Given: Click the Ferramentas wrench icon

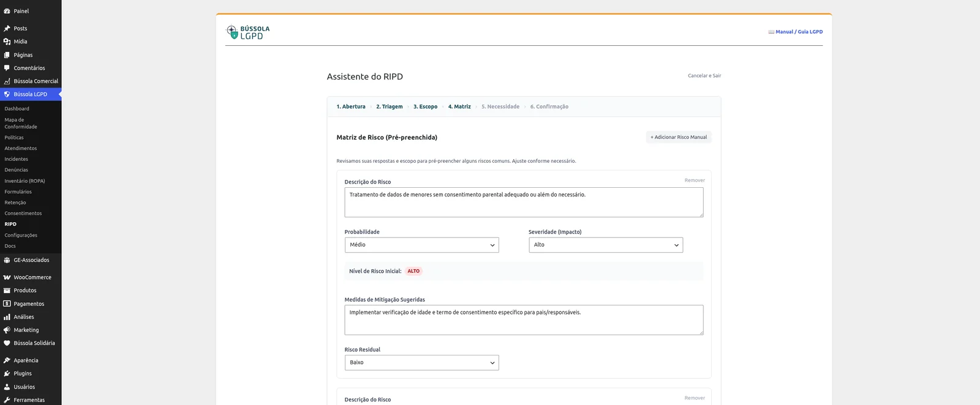Looking at the screenshot, I should click(7, 400).
